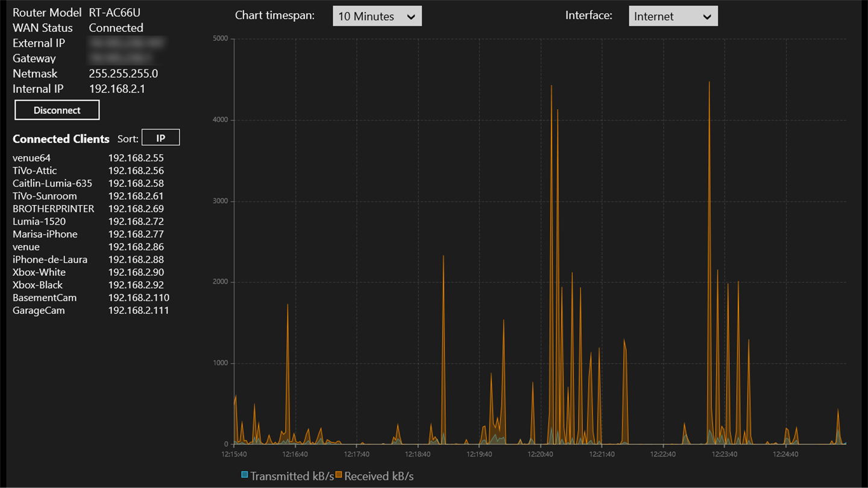The image size is (868, 488).
Task: Click the Disconnect button
Action: pos(57,110)
